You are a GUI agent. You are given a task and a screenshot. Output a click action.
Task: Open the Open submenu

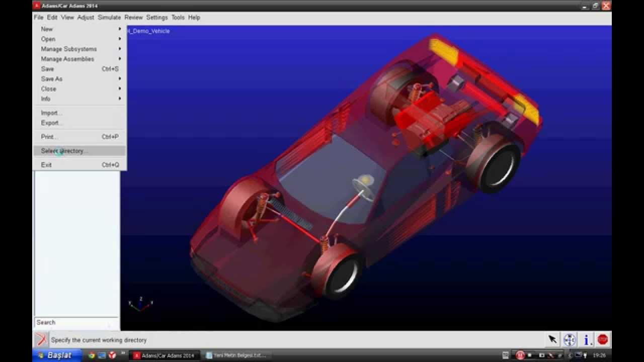coord(79,39)
